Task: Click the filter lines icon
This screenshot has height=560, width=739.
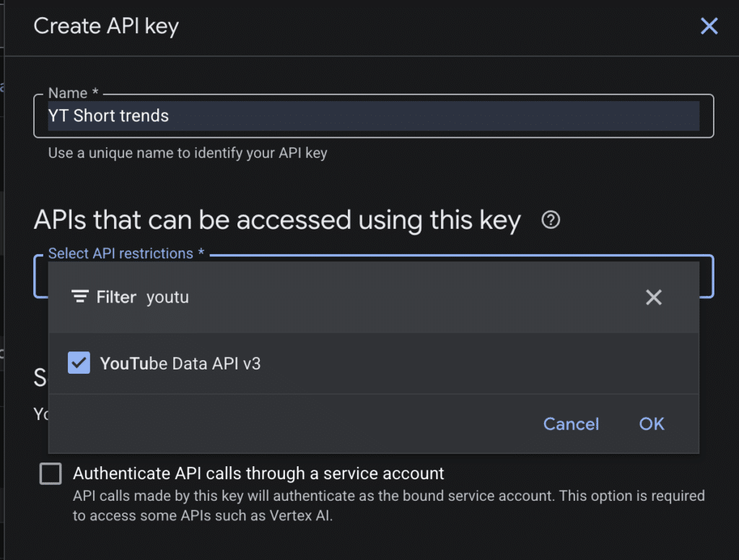Action: [x=80, y=297]
